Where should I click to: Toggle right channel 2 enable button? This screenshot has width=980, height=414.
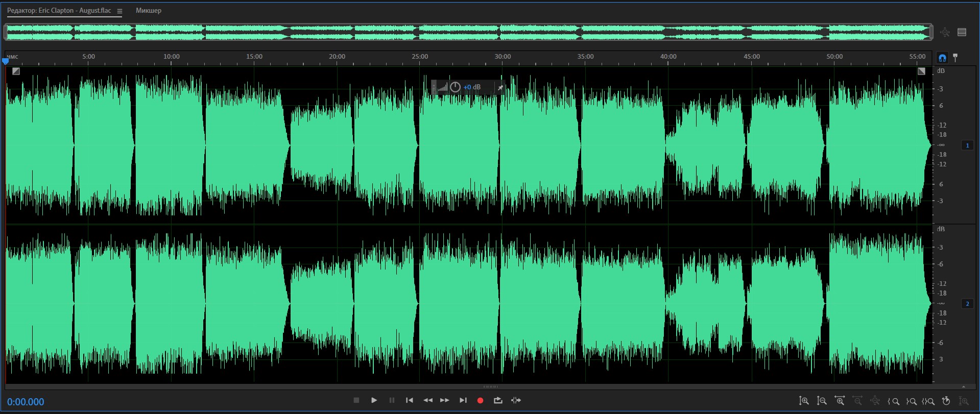pyautogui.click(x=967, y=304)
